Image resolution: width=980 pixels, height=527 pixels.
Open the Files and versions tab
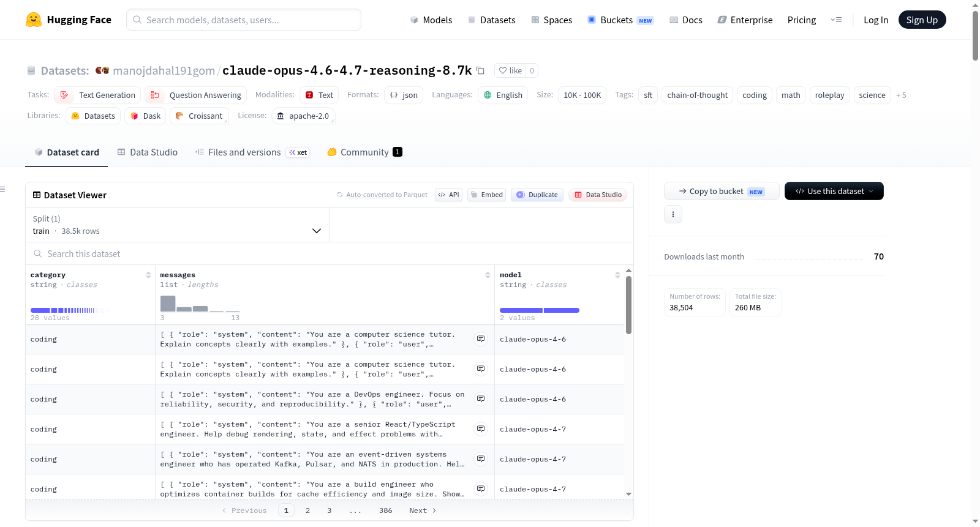coord(252,152)
